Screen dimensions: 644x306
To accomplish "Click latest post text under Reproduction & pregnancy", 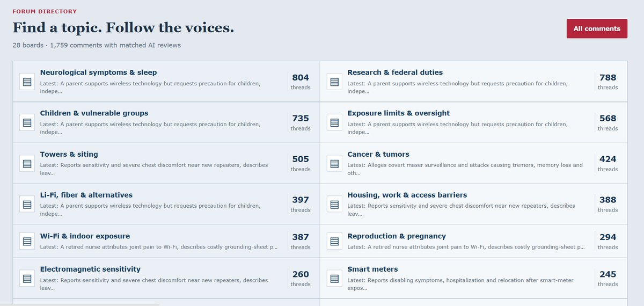I will tap(466, 247).
